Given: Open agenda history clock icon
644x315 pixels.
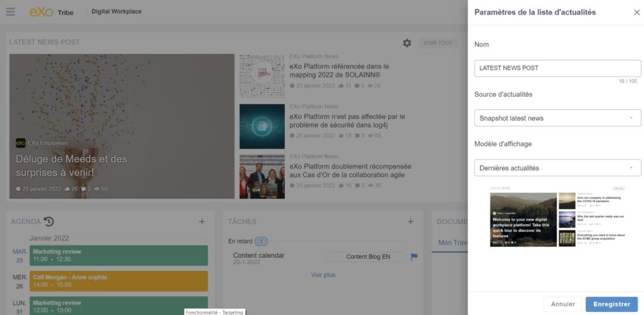Looking at the screenshot, I should (x=49, y=221).
